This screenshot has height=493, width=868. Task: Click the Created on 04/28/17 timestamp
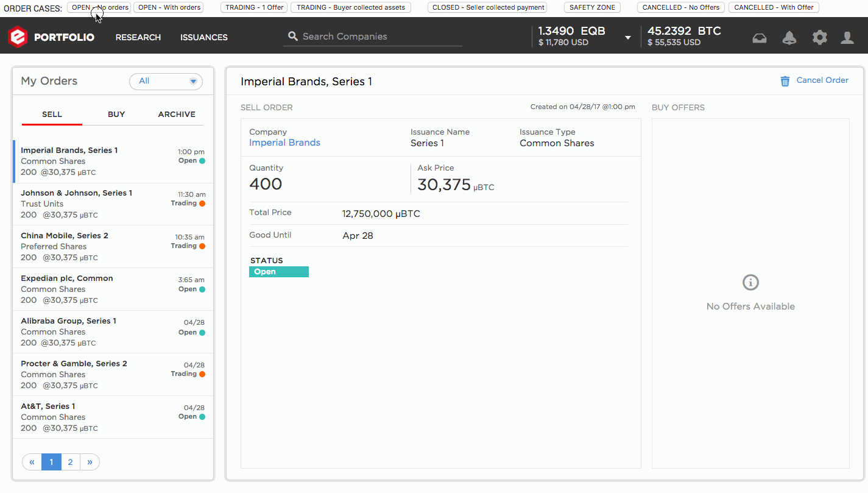tap(582, 107)
